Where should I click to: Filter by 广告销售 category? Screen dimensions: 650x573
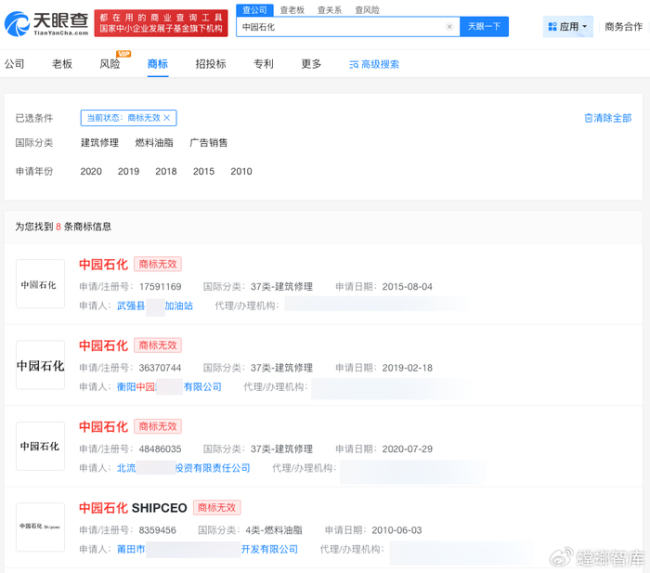(208, 143)
